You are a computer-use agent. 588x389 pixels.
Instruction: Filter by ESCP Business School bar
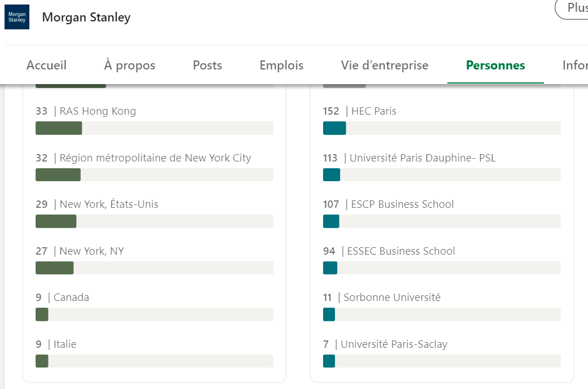tap(442, 221)
